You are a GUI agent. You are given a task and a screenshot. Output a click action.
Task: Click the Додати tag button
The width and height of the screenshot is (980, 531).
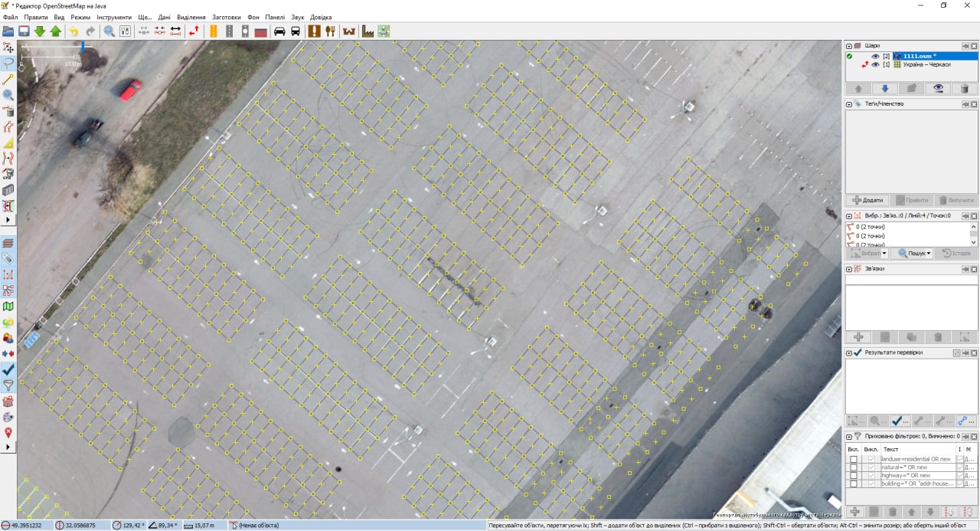coord(867,200)
